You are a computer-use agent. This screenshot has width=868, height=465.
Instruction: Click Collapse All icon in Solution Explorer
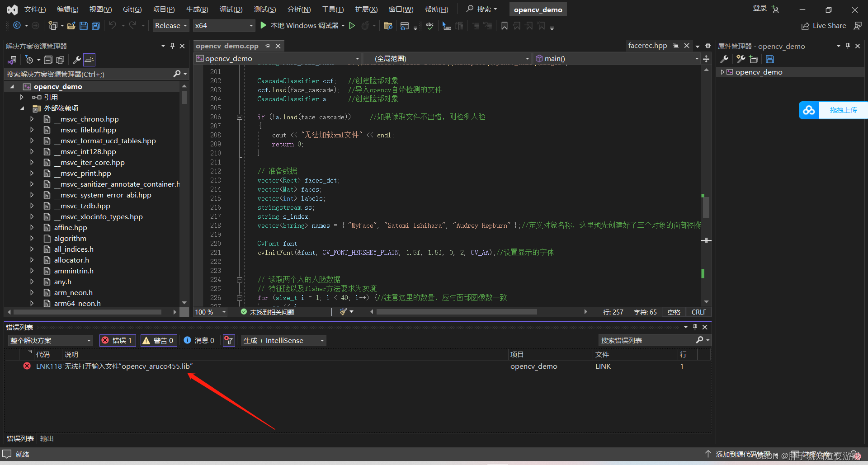pyautogui.click(x=48, y=60)
